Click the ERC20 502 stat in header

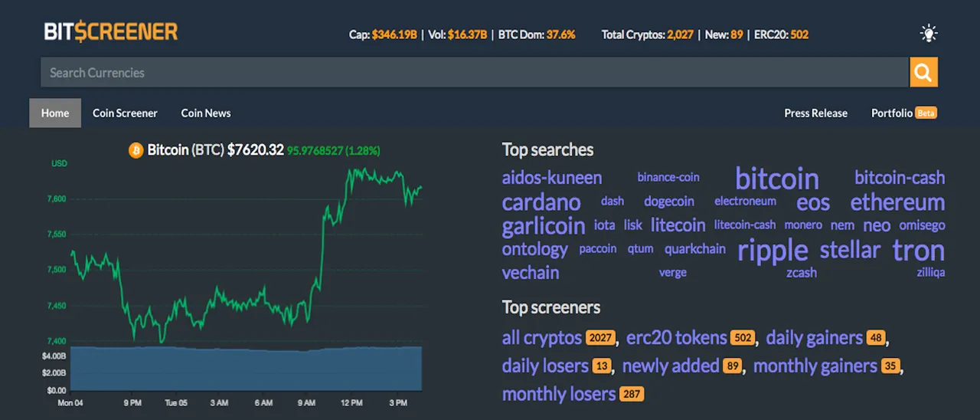[x=781, y=34]
